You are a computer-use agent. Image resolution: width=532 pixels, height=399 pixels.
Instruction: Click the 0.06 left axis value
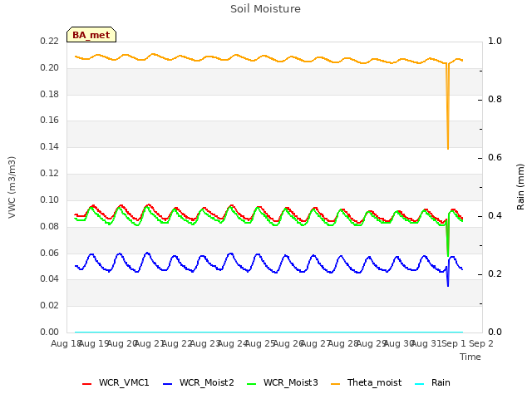[x=50, y=253]
